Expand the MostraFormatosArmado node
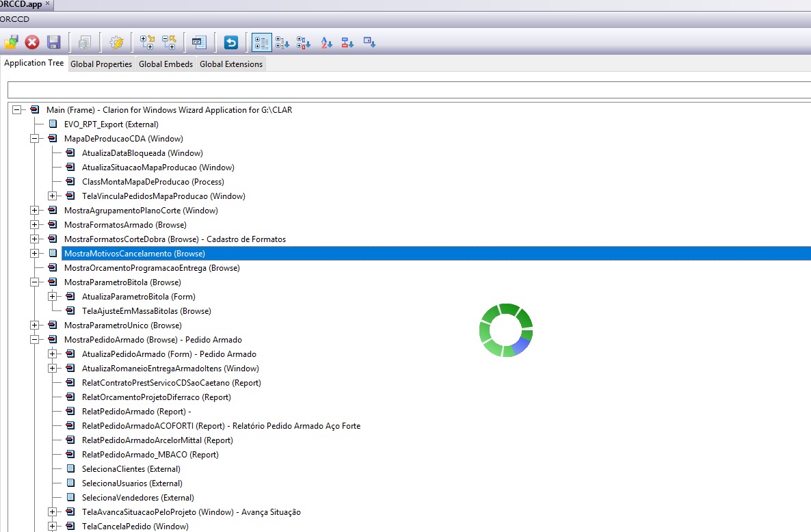811x532 pixels. point(34,225)
